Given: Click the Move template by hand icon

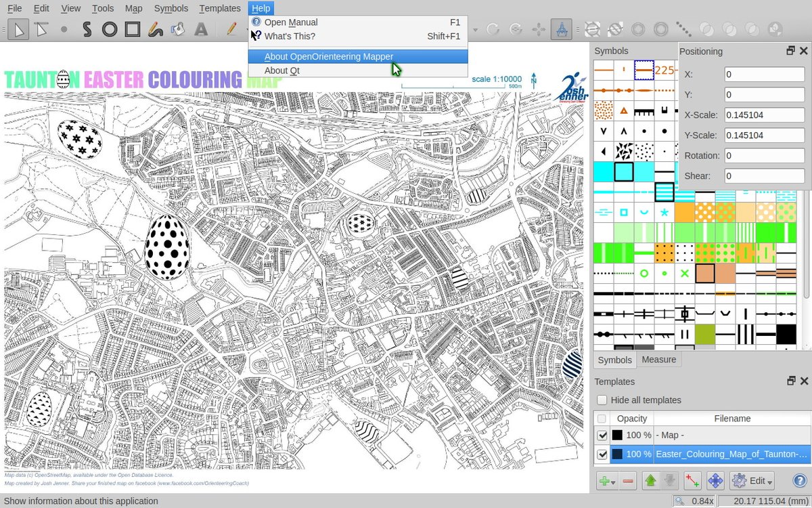Looking at the screenshot, I should coord(715,481).
